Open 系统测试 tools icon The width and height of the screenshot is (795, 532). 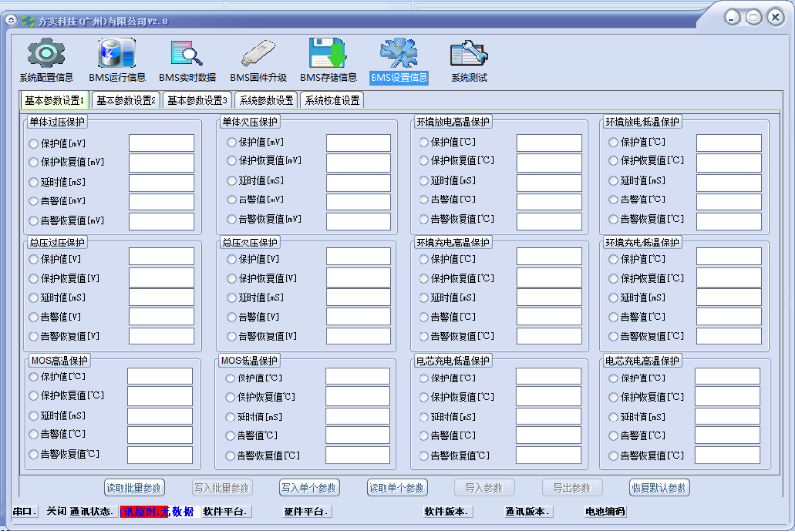point(468,54)
